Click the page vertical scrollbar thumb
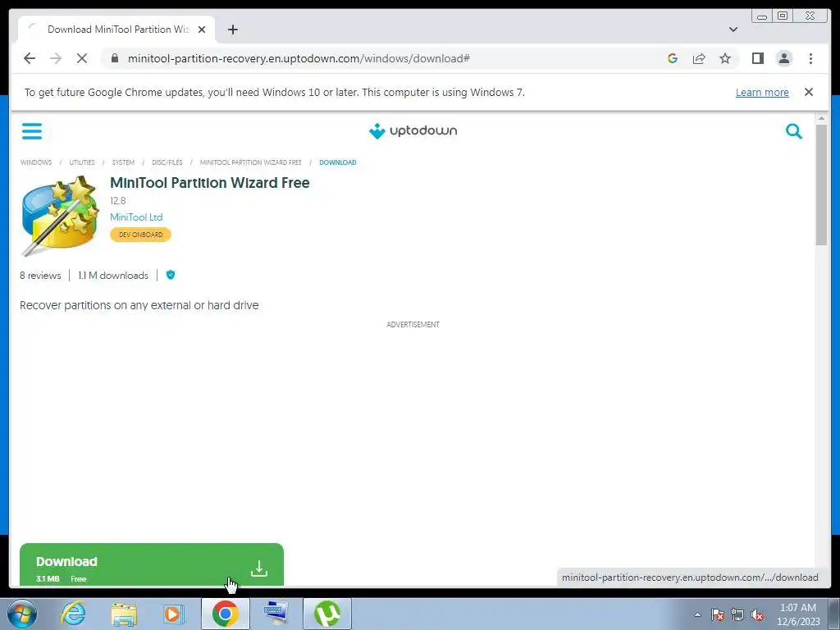Viewport: 840px width, 630px height. (821, 185)
